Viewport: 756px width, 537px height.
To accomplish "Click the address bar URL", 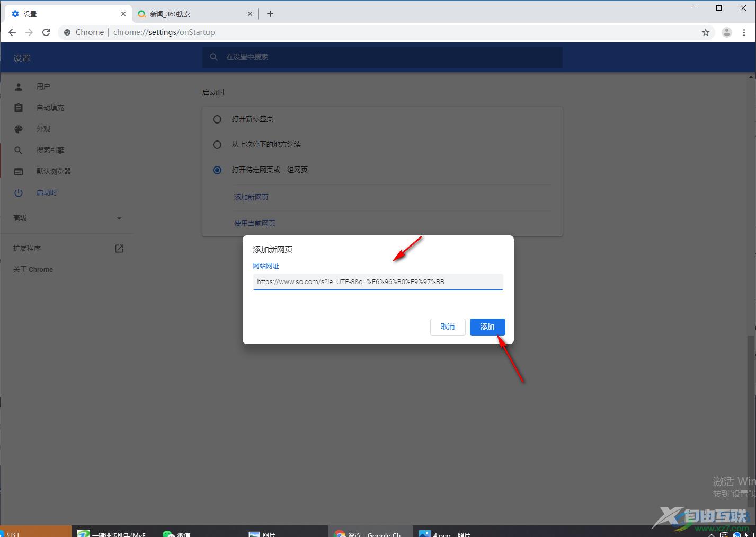I will (x=164, y=32).
